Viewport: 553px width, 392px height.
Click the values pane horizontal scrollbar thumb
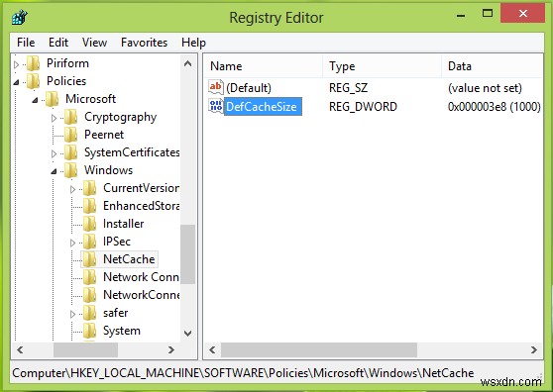coord(319,349)
